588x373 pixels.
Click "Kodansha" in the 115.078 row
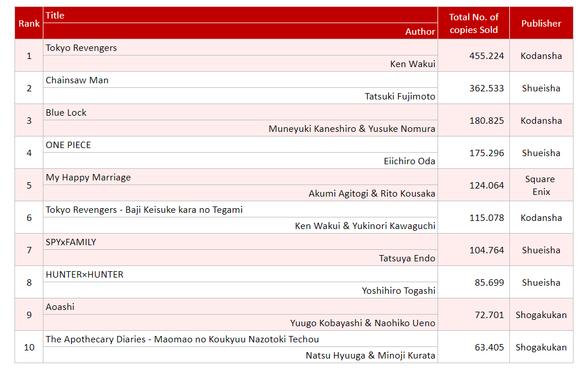coord(541,218)
